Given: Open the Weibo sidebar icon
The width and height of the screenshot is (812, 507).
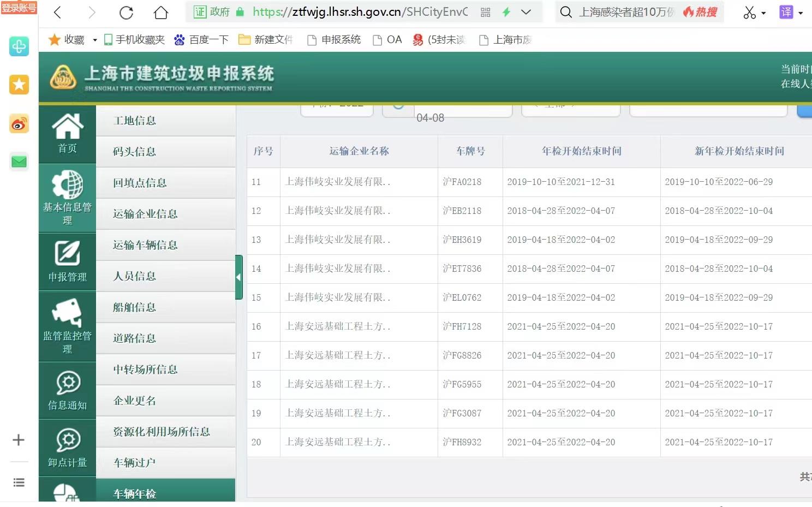Looking at the screenshot, I should pos(19,124).
